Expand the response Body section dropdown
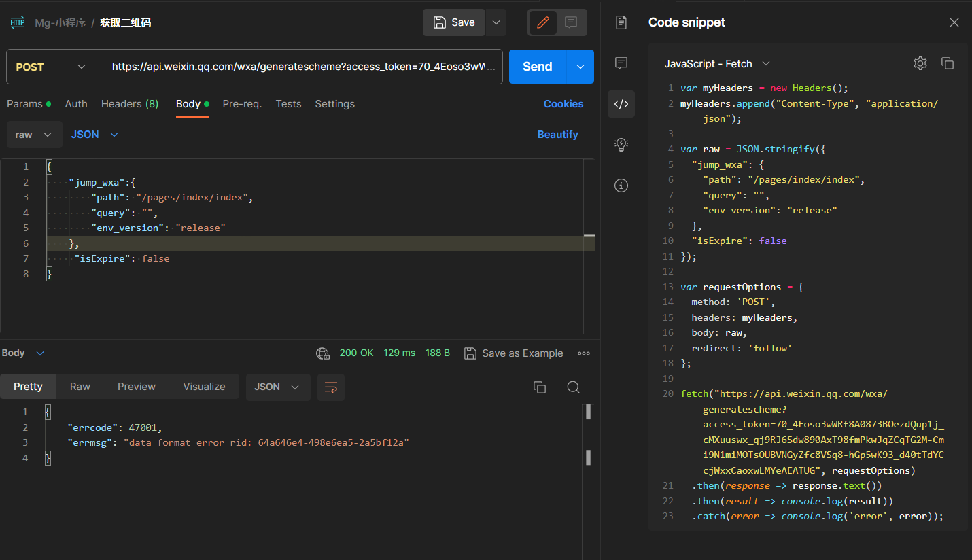This screenshot has height=560, width=972. click(x=23, y=353)
